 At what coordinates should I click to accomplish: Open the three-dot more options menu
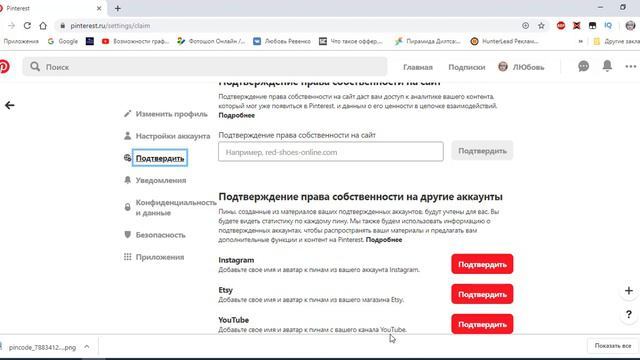click(x=631, y=67)
